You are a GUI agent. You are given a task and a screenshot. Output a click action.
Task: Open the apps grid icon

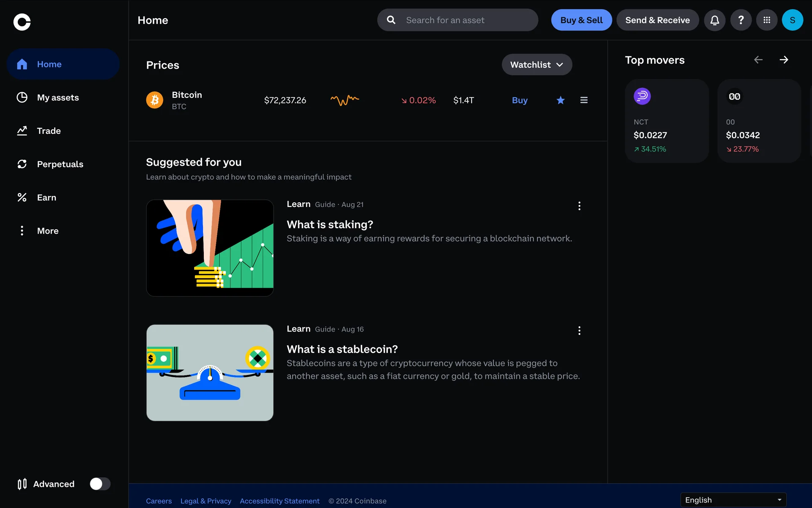pyautogui.click(x=766, y=20)
